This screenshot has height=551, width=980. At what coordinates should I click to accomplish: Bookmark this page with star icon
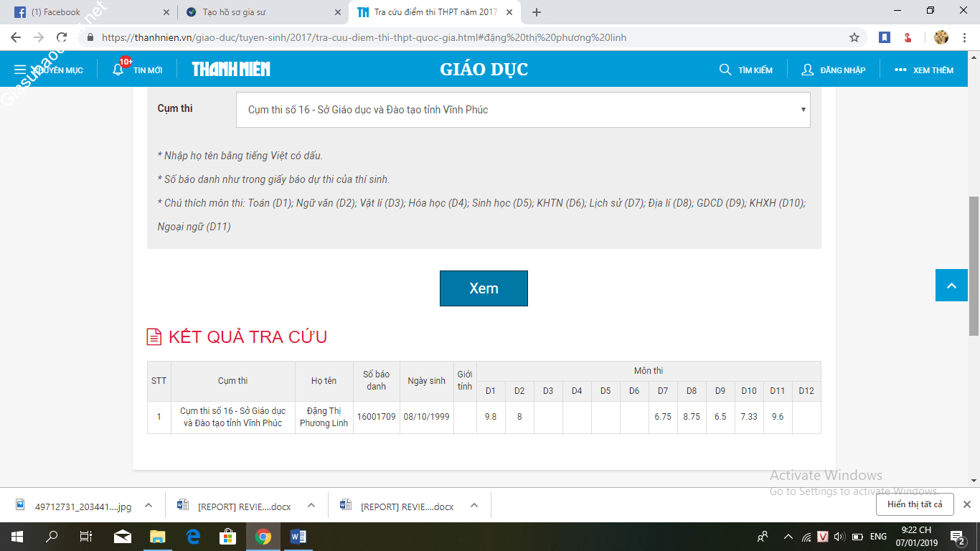click(854, 37)
